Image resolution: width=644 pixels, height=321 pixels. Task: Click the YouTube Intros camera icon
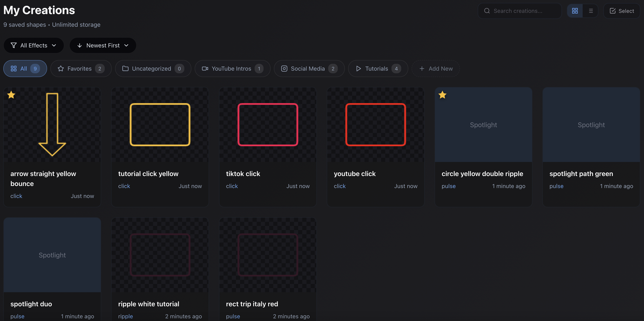pyautogui.click(x=205, y=68)
